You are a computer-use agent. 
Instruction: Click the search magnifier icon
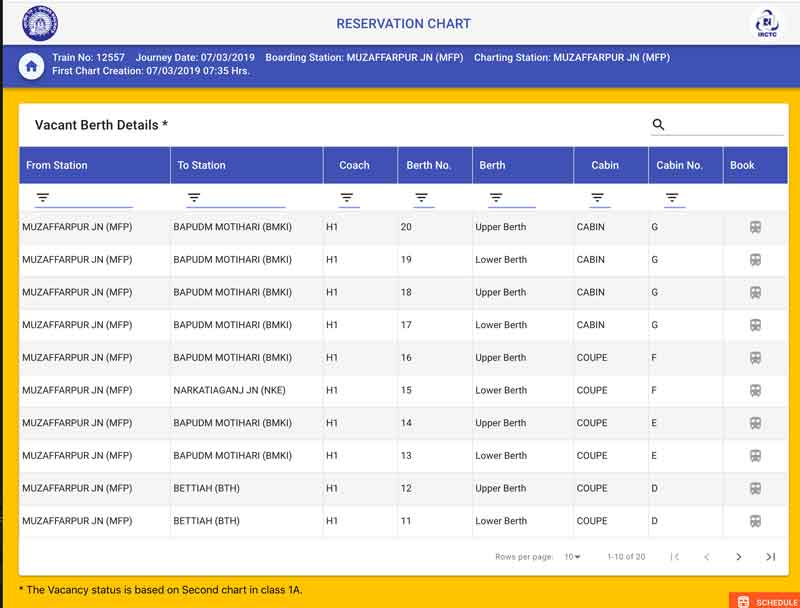tap(658, 124)
